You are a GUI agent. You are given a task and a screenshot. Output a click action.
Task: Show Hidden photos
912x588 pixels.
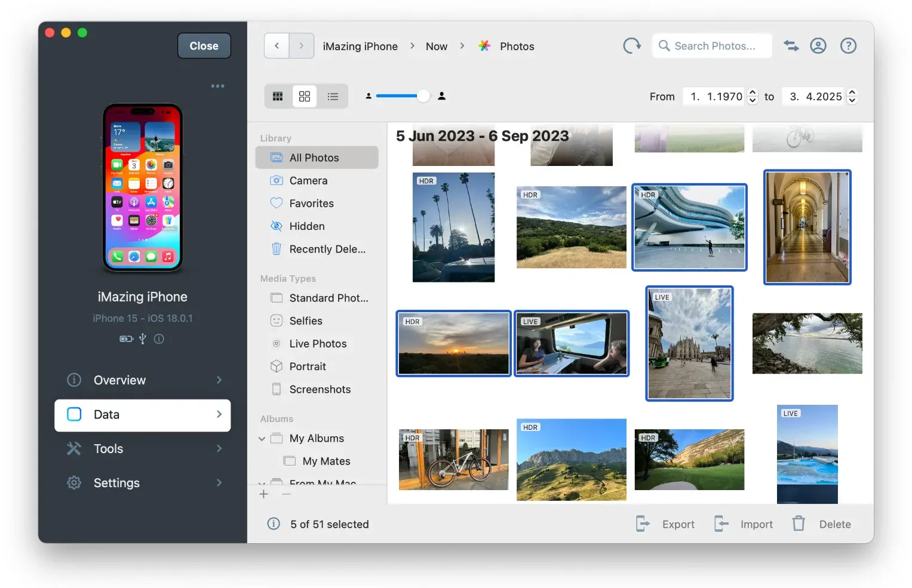(306, 226)
